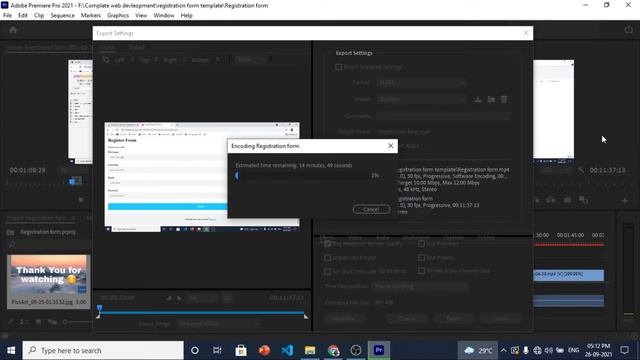
Task: Click Registration form.prproj project file
Action: coord(48,232)
